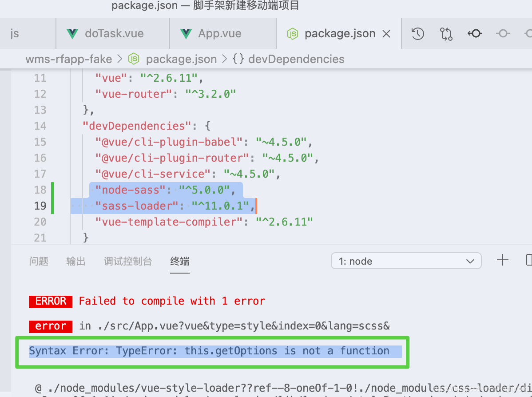Viewport: 532px width, 397px height.
Task: Click line number 15 in the gutter
Action: coord(40,142)
